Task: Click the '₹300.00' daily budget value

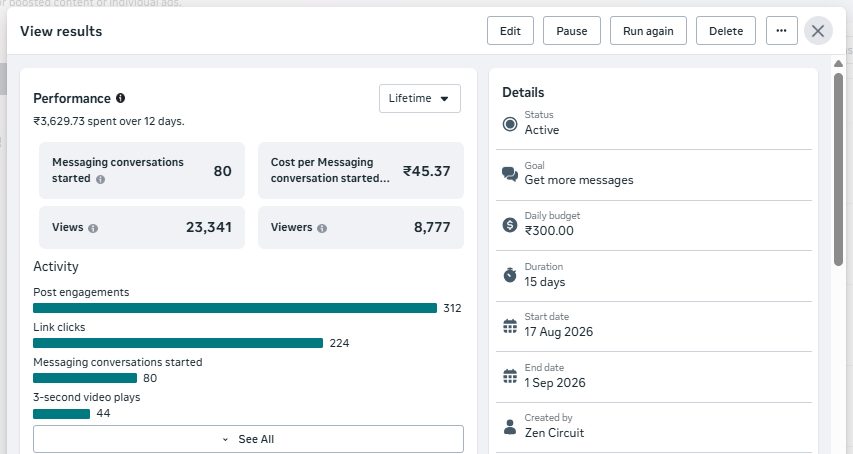Action: (549, 231)
